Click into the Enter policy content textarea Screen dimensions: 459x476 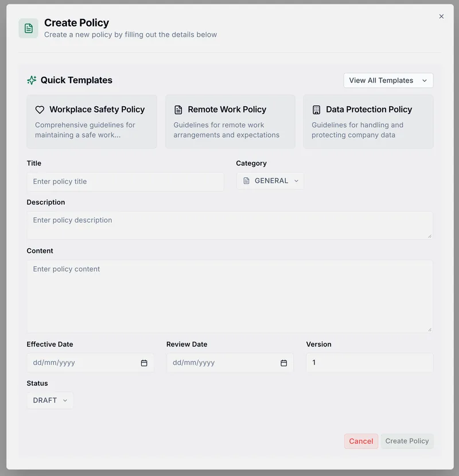(230, 296)
